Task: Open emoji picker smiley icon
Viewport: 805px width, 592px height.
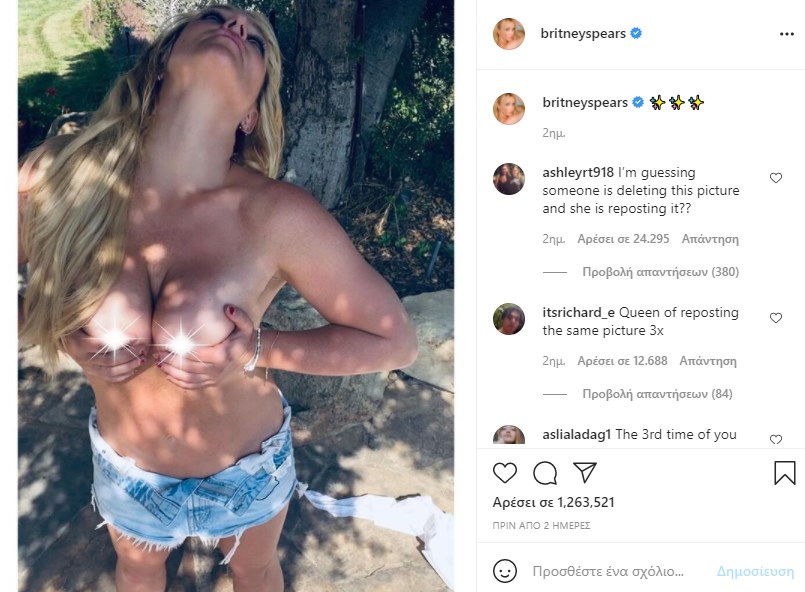Action: 505,571
